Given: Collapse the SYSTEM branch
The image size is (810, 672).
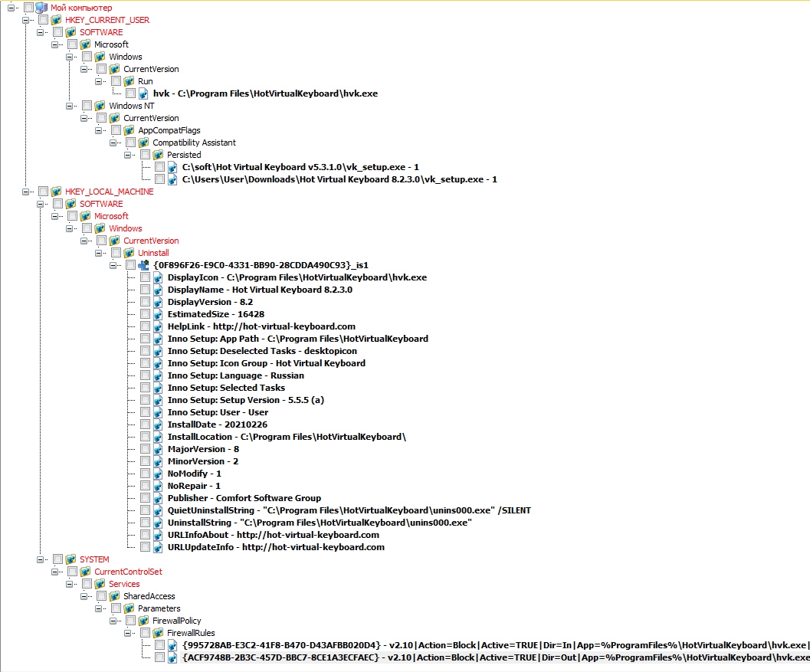Looking at the screenshot, I should point(40,559).
